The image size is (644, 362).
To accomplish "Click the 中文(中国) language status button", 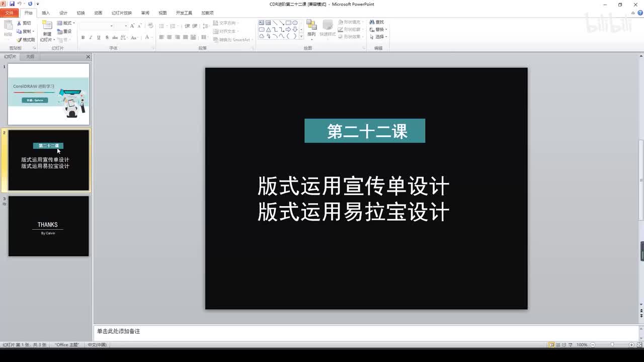I will 97,345.
